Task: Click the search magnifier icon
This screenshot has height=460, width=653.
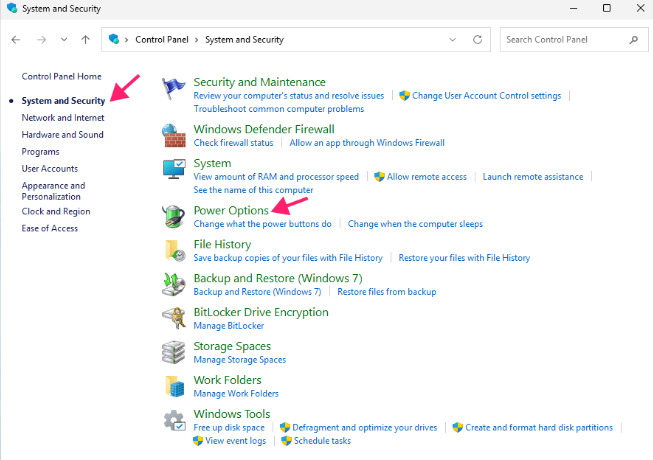Action: coord(633,40)
